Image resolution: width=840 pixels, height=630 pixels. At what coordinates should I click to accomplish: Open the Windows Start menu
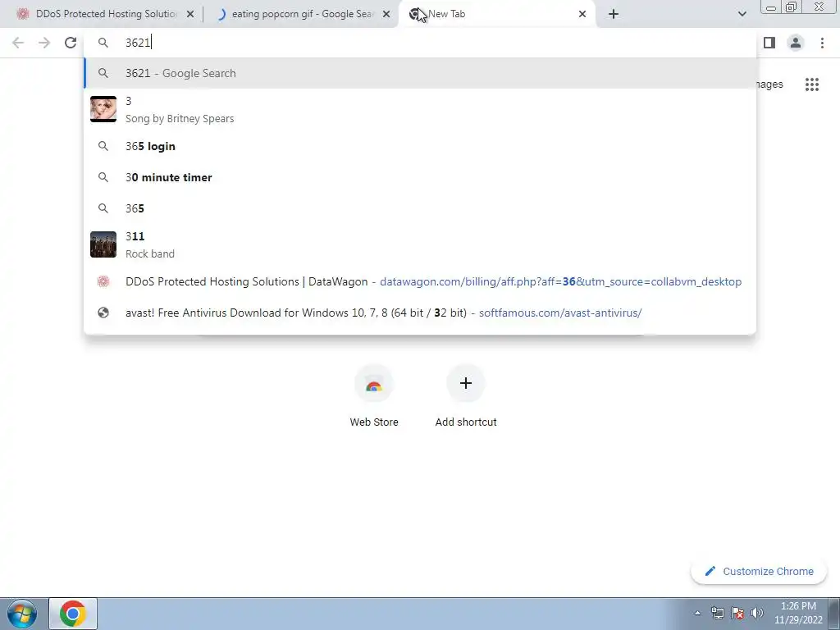22,614
